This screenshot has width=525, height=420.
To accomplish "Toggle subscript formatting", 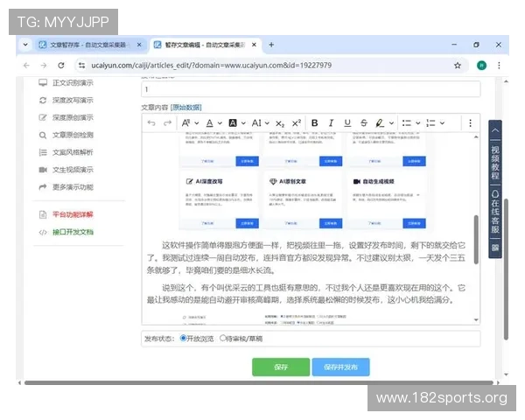I will 280,123.
